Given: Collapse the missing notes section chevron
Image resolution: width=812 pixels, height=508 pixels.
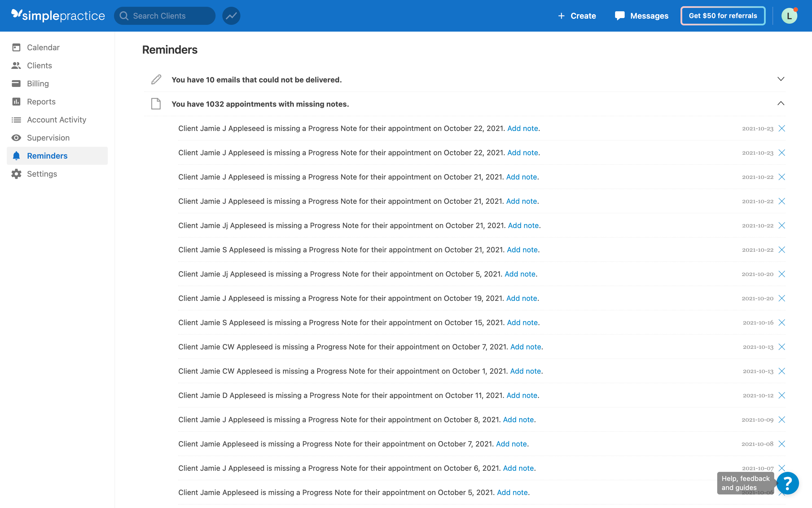Looking at the screenshot, I should pyautogui.click(x=780, y=104).
